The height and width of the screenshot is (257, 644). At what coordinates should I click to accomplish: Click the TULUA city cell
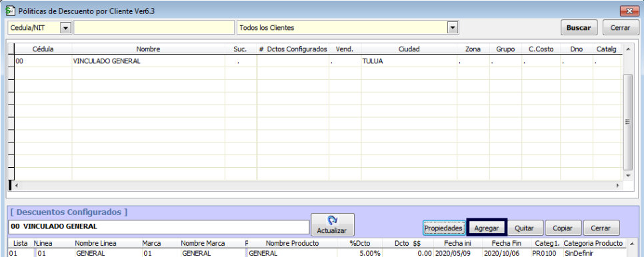tap(409, 61)
